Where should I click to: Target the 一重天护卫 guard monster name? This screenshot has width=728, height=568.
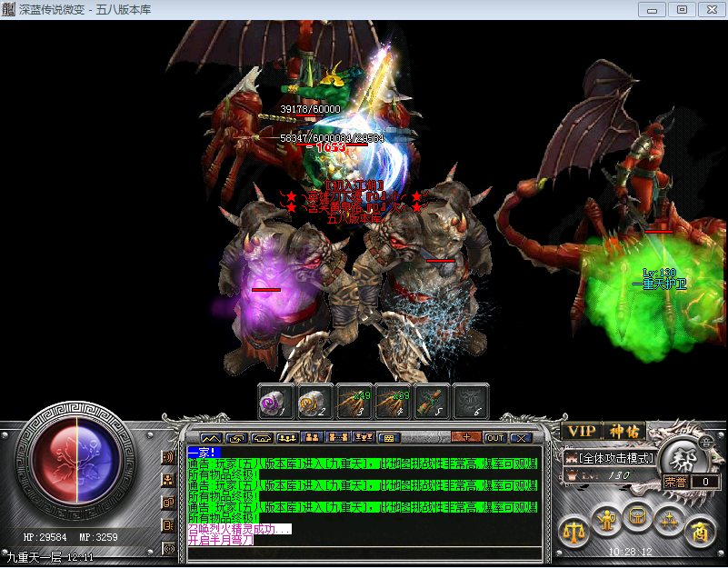coord(660,284)
